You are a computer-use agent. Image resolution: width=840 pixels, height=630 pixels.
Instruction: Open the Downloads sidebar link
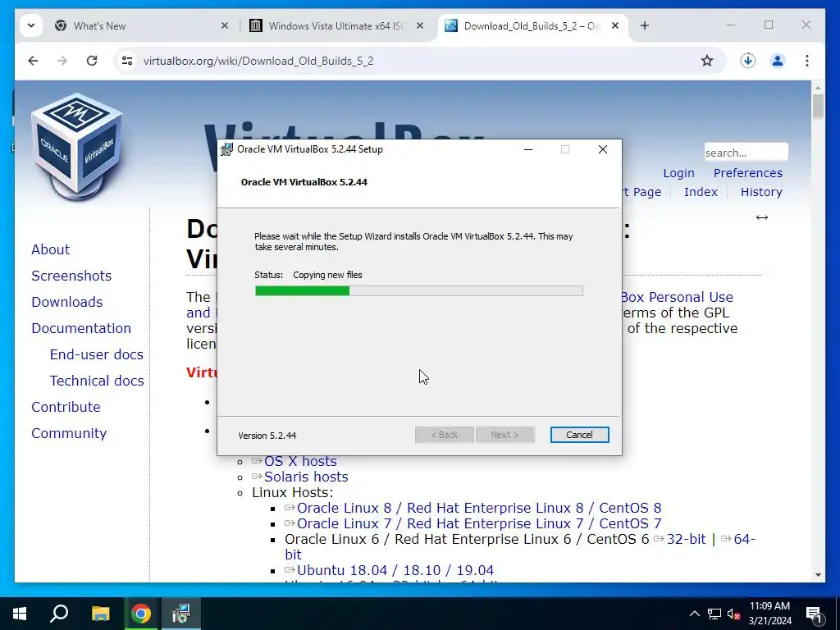click(67, 302)
